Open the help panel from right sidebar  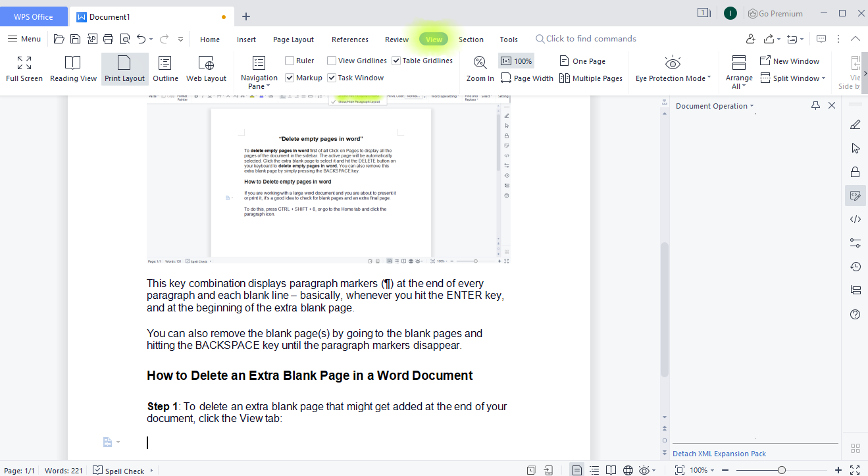[x=854, y=314]
